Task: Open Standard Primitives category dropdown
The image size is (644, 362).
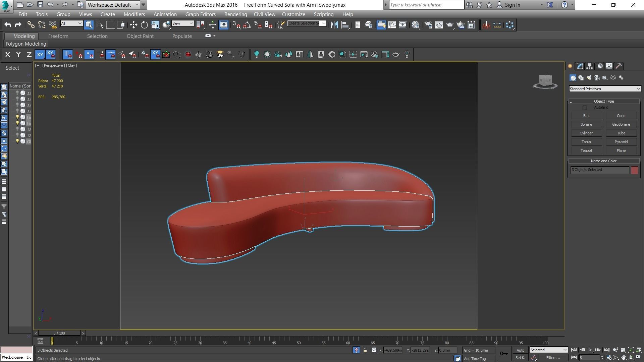Action: (605, 89)
